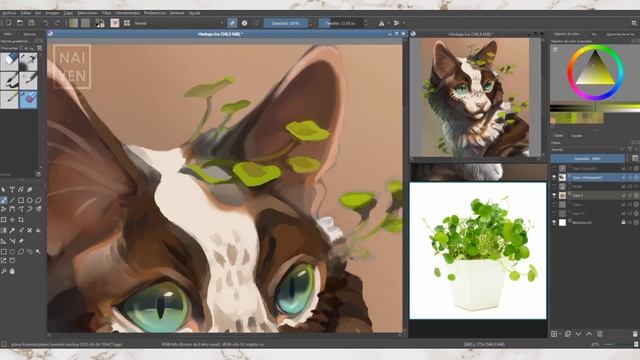Adjust the layer opacity slider
Viewport: 640px width, 360px height.
(x=587, y=158)
